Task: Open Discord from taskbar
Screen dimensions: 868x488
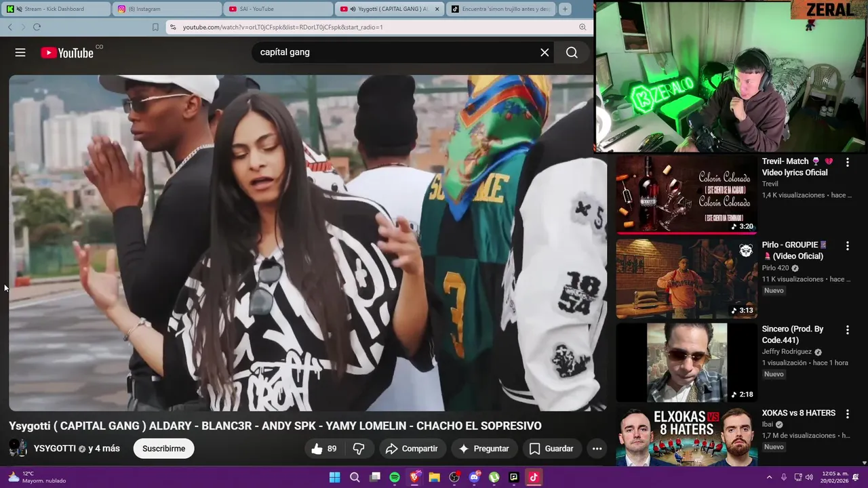Action: [474, 477]
